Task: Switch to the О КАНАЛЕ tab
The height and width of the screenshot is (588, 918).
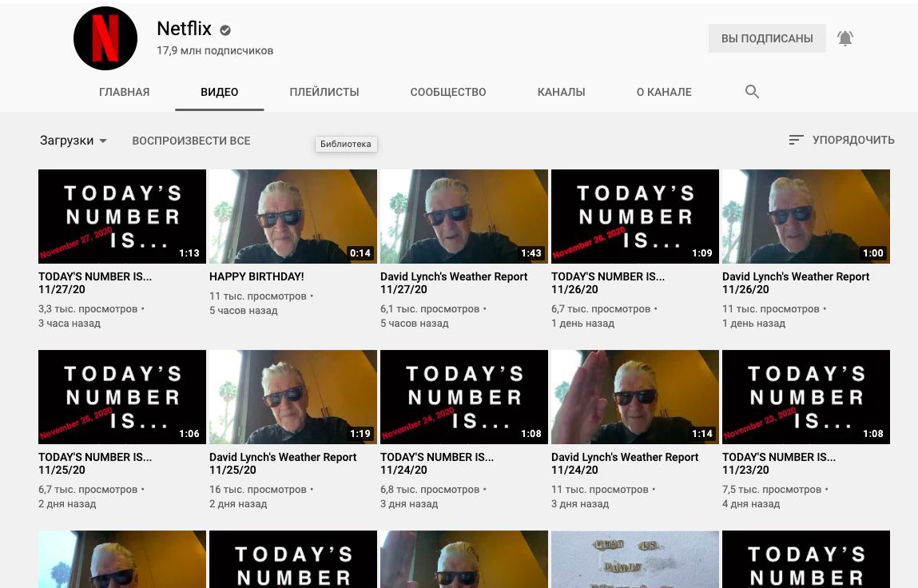Action: [x=664, y=92]
